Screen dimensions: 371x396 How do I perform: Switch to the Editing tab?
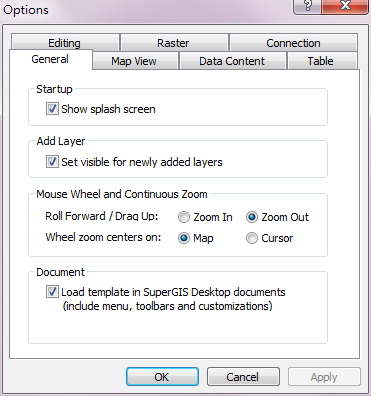pyautogui.click(x=65, y=43)
